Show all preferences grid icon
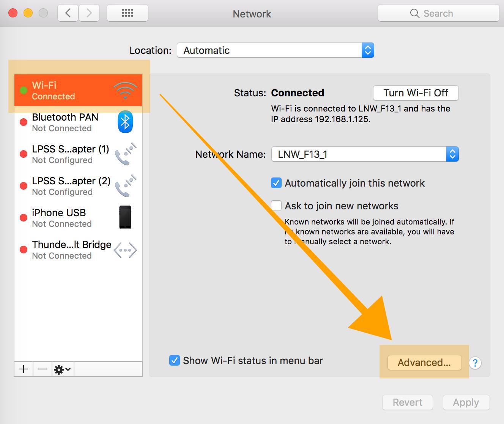This screenshot has width=504, height=424. tap(127, 13)
